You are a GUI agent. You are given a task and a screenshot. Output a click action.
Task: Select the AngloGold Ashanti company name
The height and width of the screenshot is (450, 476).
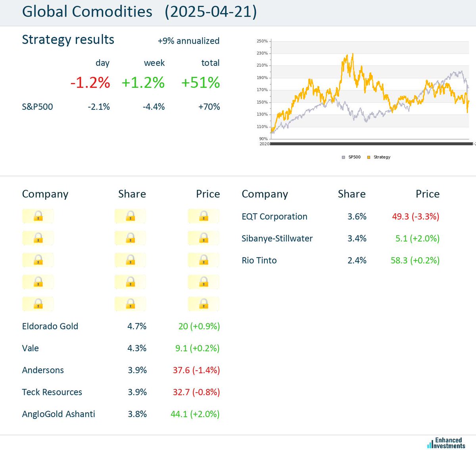click(58, 414)
